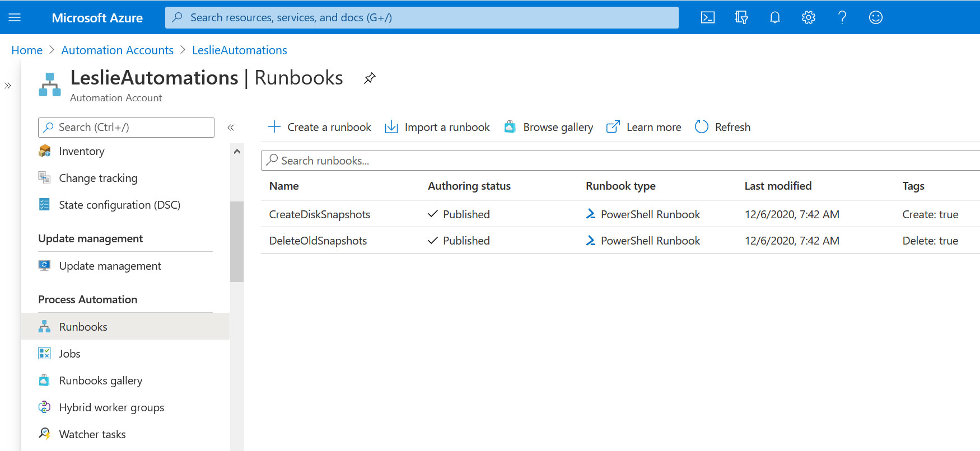Select Runbooks in the sidebar
980x451 pixels.
[x=125, y=327]
